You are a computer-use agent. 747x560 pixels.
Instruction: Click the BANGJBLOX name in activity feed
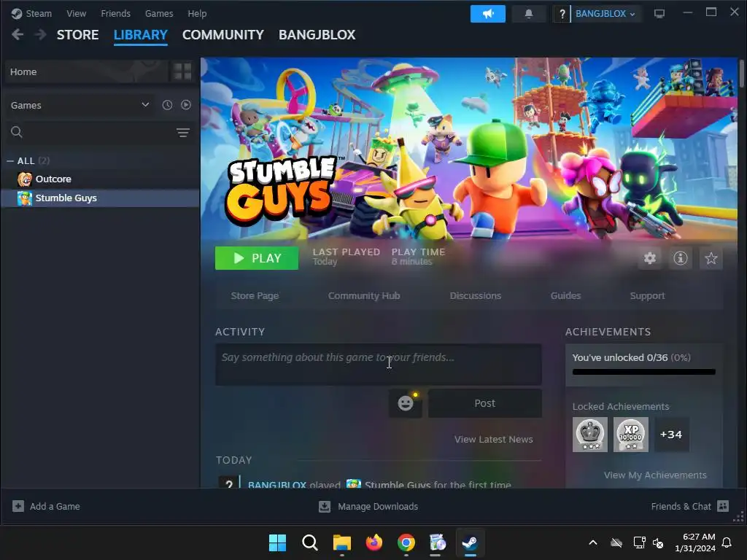point(276,484)
